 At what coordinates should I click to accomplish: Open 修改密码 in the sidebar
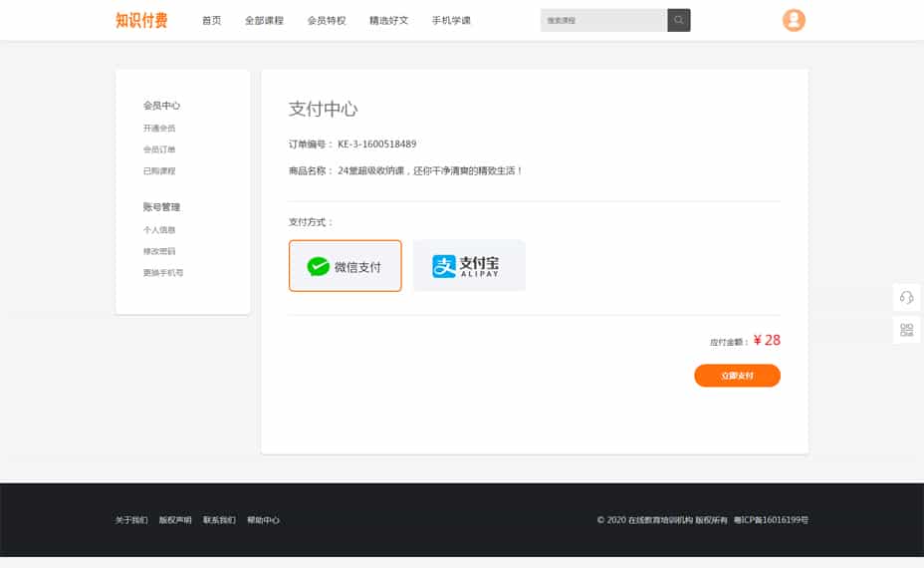coord(159,251)
